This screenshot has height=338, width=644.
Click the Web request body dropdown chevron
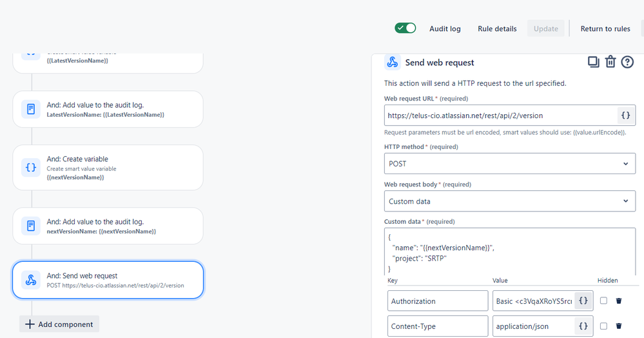pos(625,201)
